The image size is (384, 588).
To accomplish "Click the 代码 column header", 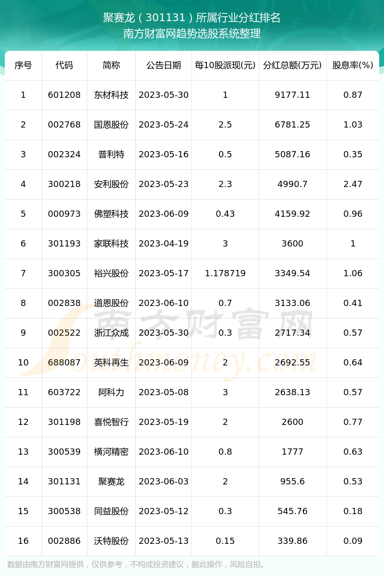I will [x=64, y=65].
